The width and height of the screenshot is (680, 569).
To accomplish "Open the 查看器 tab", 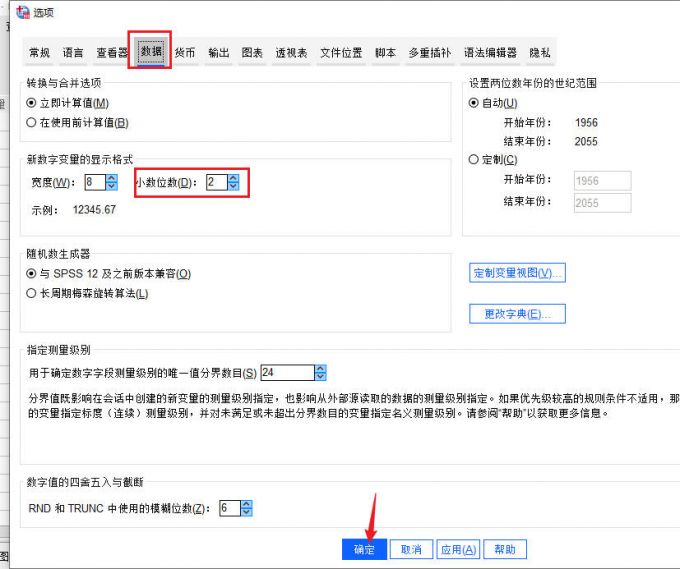I will pos(112,53).
